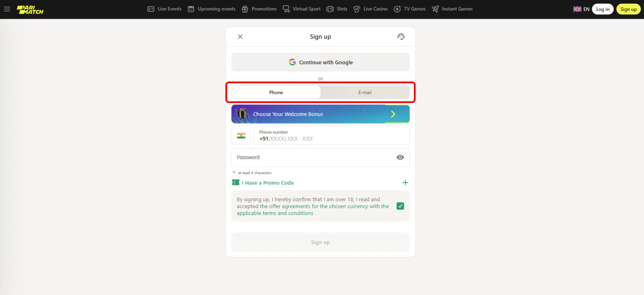Open Virtual Sport menu item
The height and width of the screenshot is (295, 644).
pos(302,9)
